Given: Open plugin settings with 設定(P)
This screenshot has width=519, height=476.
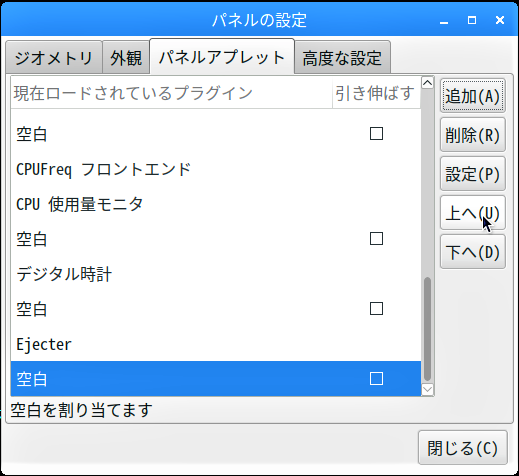Looking at the screenshot, I should coord(473,174).
